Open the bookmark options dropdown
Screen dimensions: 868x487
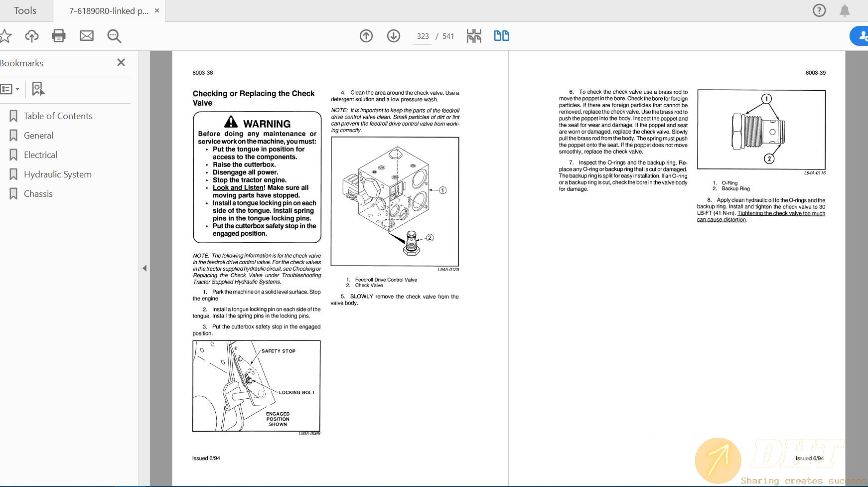pyautogui.click(x=11, y=88)
